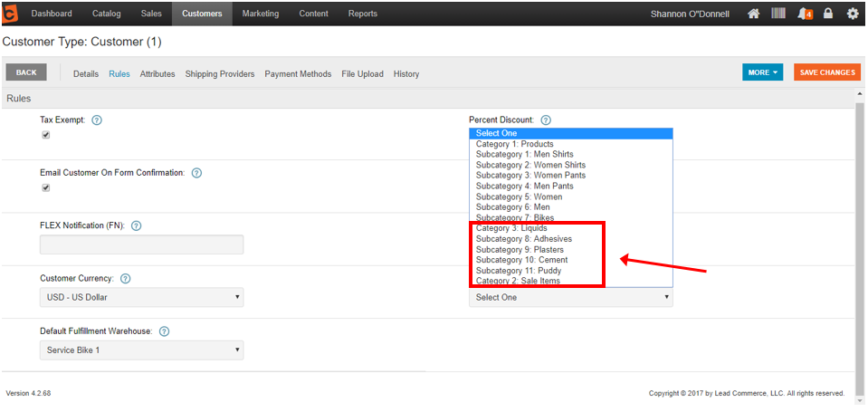The height and width of the screenshot is (412, 868).
Task: Click the barcode scanner icon
Action: (777, 14)
